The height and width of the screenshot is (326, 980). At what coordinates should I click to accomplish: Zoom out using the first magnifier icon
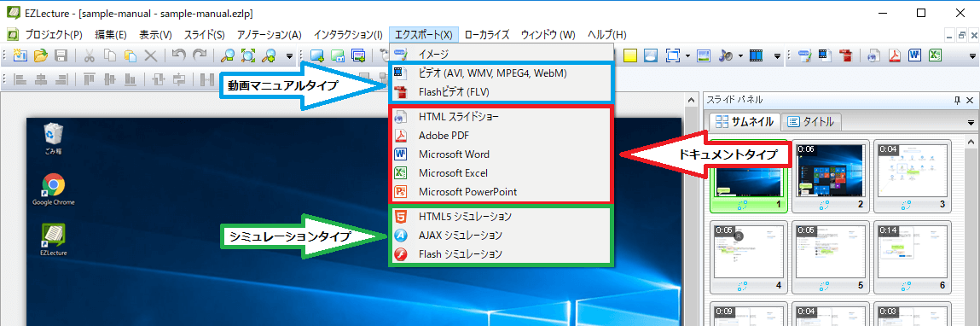click(228, 55)
